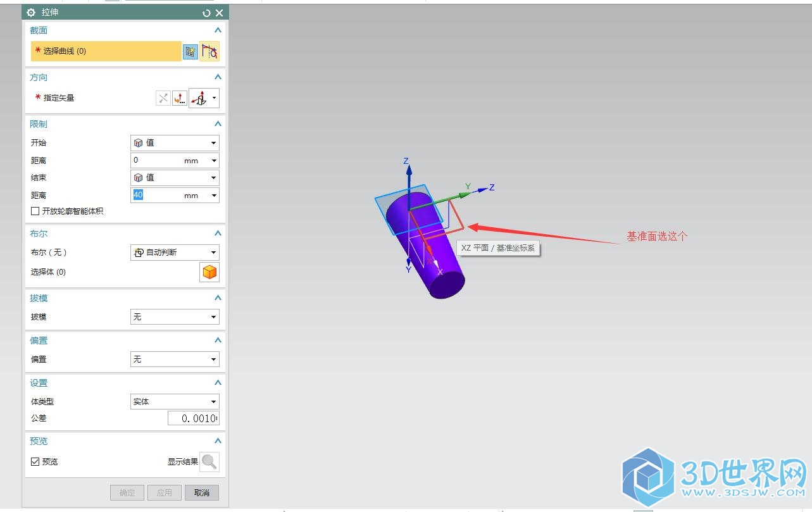Open the 结束 limit type dropdown
This screenshot has height=512, width=812.
[x=175, y=178]
